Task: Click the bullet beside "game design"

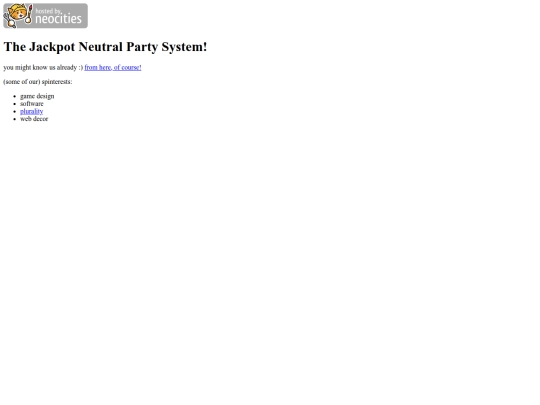Action: click(14, 96)
